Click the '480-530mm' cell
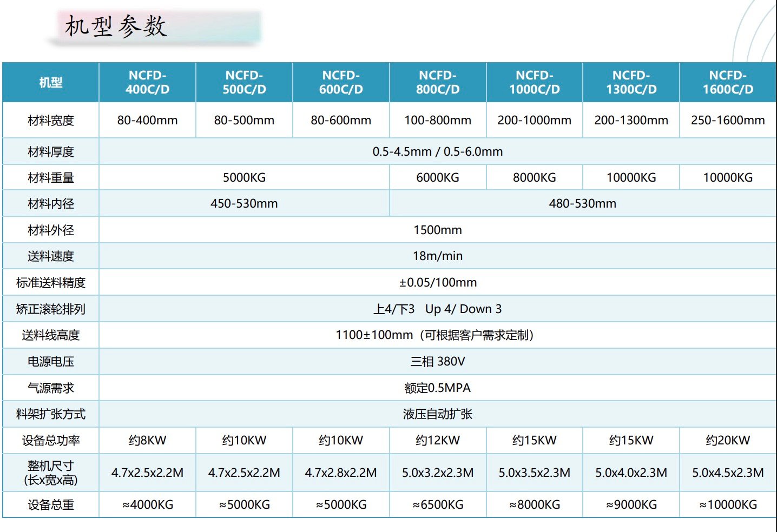The width and height of the screenshot is (777, 532). (x=583, y=203)
